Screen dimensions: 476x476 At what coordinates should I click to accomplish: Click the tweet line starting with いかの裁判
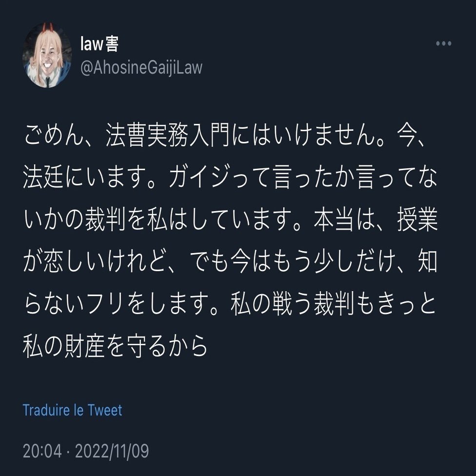[x=230, y=219]
